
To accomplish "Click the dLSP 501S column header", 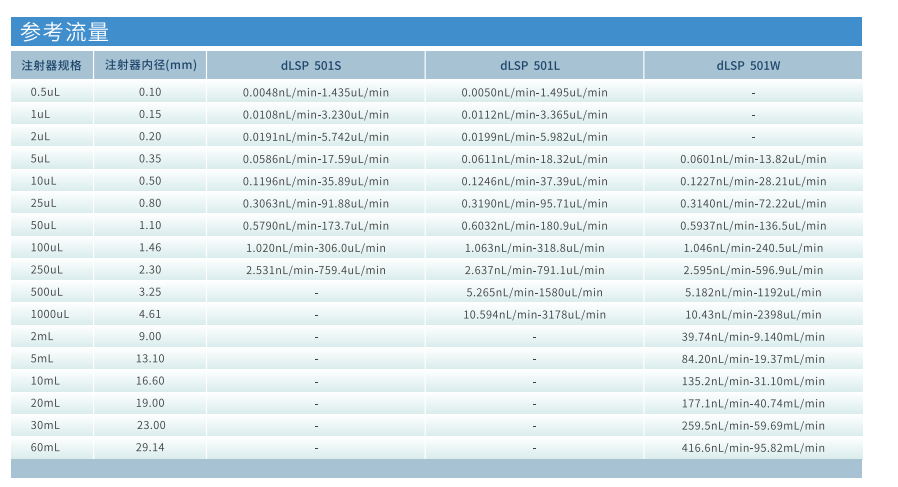I will (315, 66).
